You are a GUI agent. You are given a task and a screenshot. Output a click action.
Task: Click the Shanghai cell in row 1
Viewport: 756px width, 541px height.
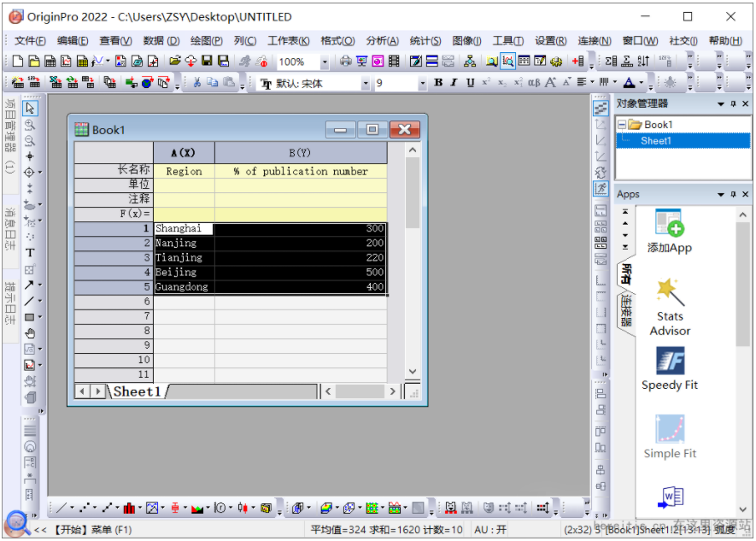[184, 228]
